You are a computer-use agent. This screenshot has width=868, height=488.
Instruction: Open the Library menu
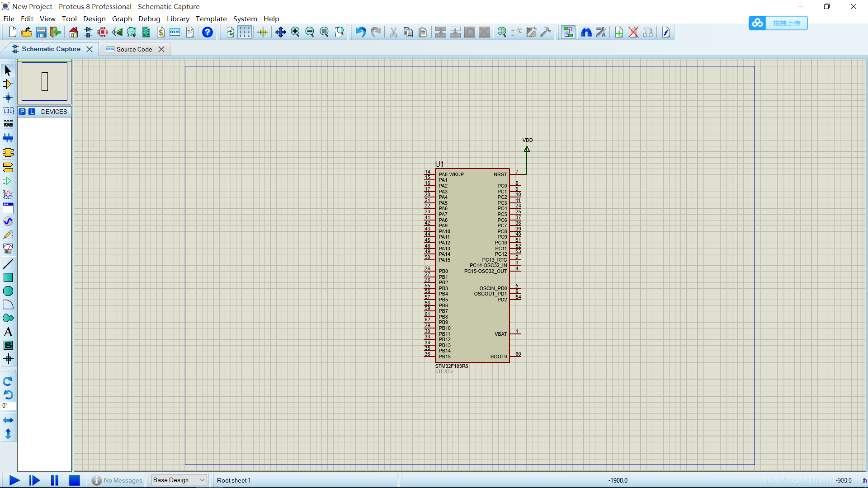point(178,19)
